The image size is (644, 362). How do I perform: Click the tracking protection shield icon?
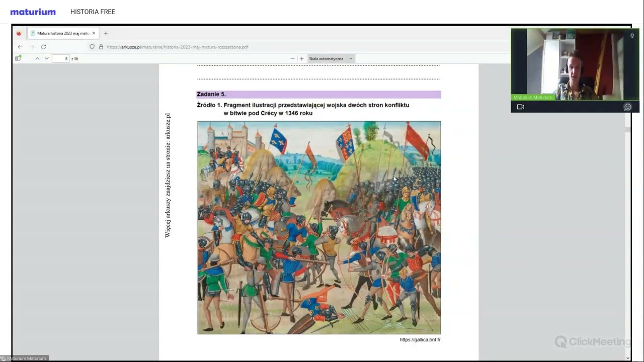[92, 47]
